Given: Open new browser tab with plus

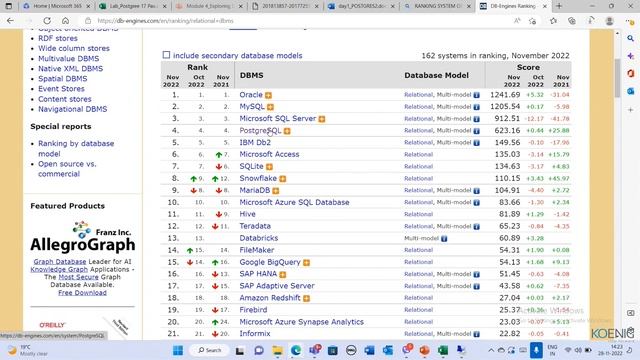Looking at the screenshot, I should [x=559, y=6].
